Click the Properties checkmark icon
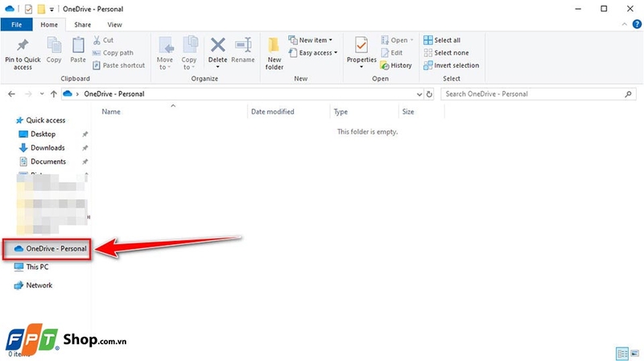Viewport: 644px width, 361px height. (x=361, y=45)
